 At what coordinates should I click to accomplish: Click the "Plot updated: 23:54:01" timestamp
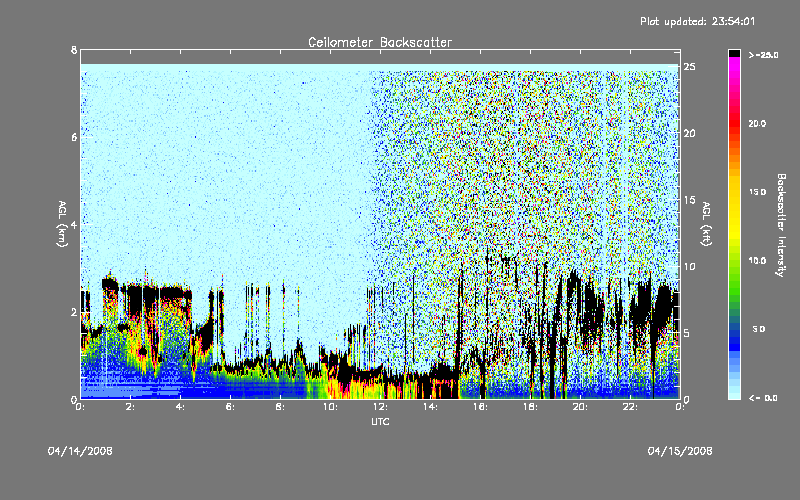coord(697,21)
